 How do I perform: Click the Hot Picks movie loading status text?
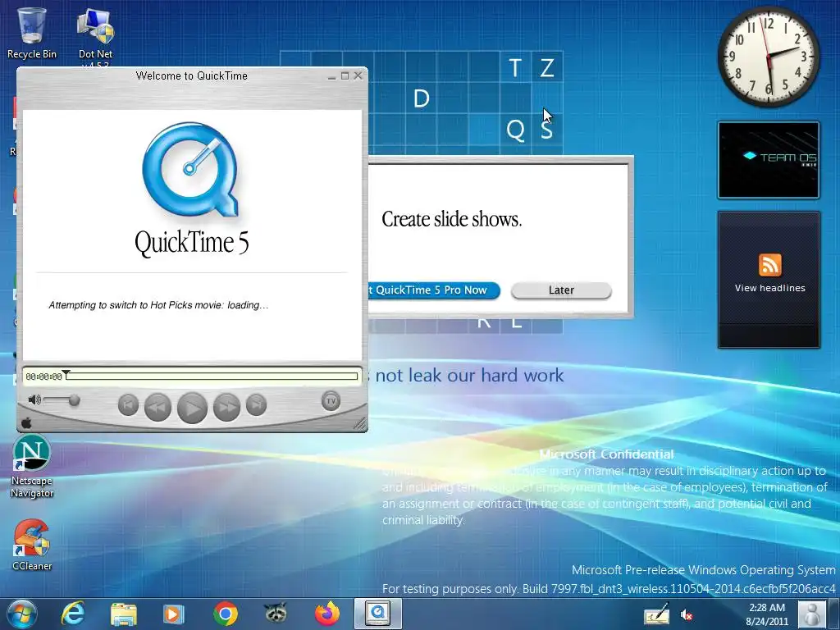coord(158,305)
